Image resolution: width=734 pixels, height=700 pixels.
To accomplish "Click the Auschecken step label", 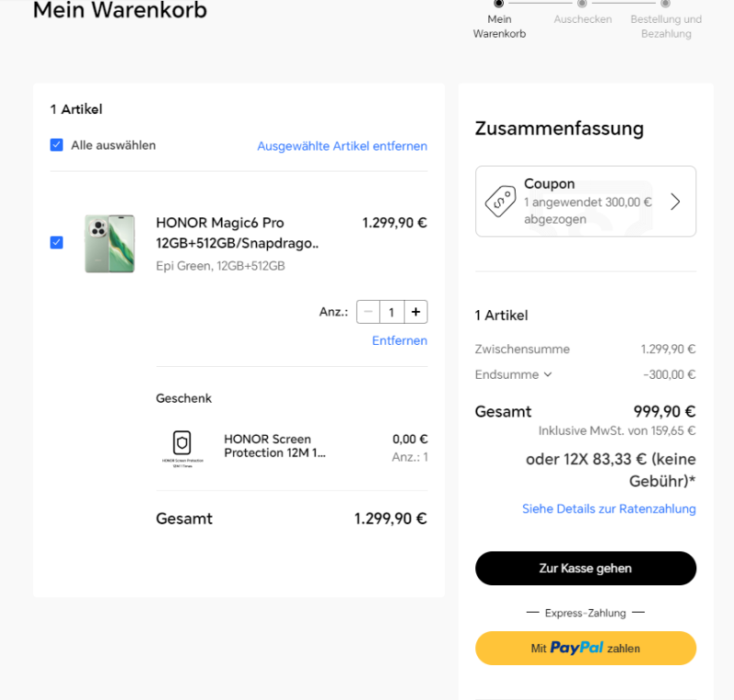I will (583, 19).
